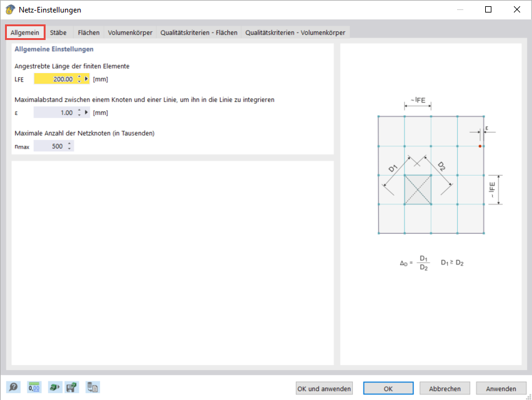The height and width of the screenshot is (400, 532).
Task: Open Qualitätskriterien - Flächen tab
Action: pos(199,32)
